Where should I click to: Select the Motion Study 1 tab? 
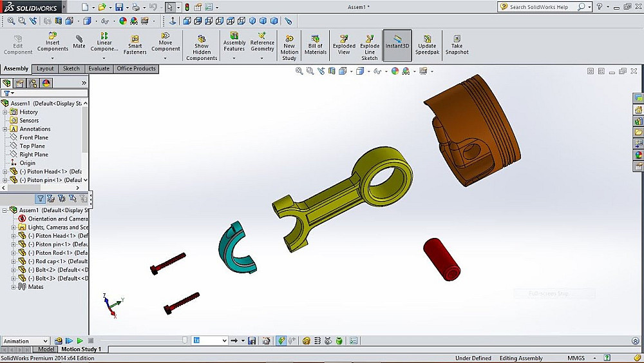point(81,349)
